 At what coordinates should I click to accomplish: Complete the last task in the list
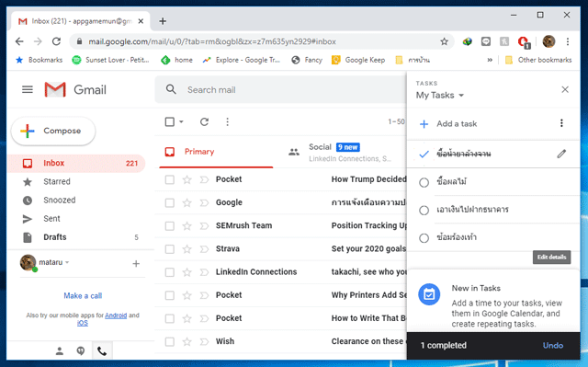(x=424, y=238)
